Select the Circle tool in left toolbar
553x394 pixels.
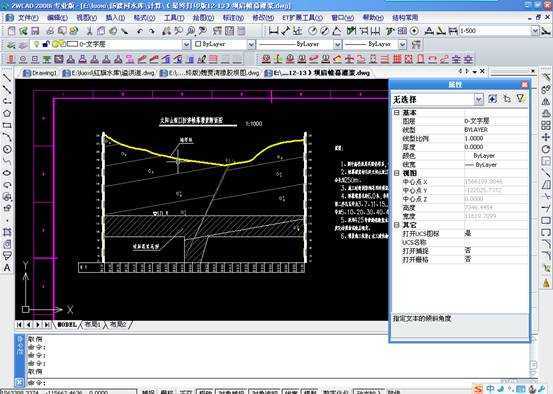click(x=7, y=149)
